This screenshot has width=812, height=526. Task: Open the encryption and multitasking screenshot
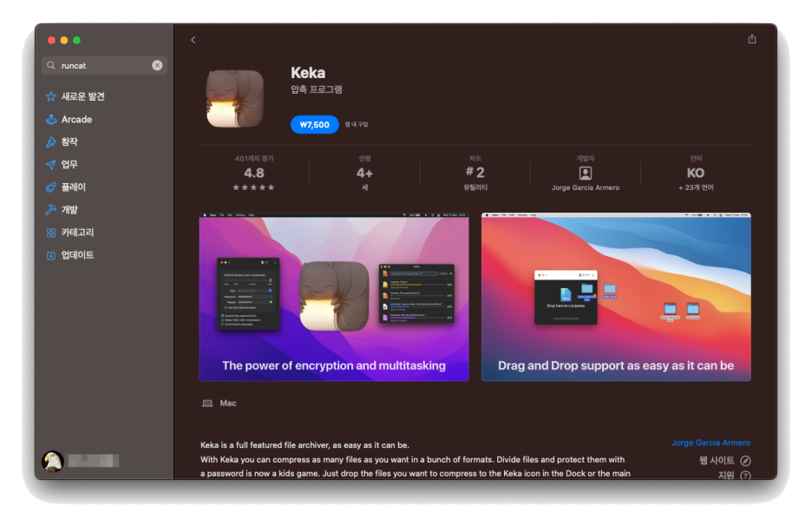(x=334, y=297)
